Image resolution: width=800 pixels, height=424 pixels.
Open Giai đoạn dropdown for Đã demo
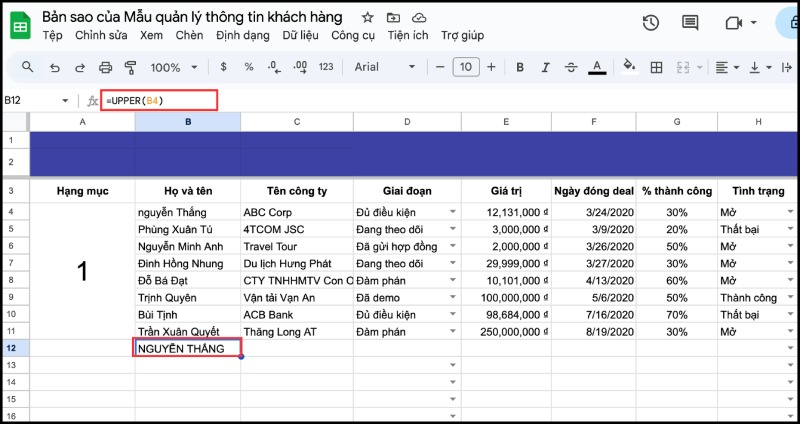click(x=453, y=297)
